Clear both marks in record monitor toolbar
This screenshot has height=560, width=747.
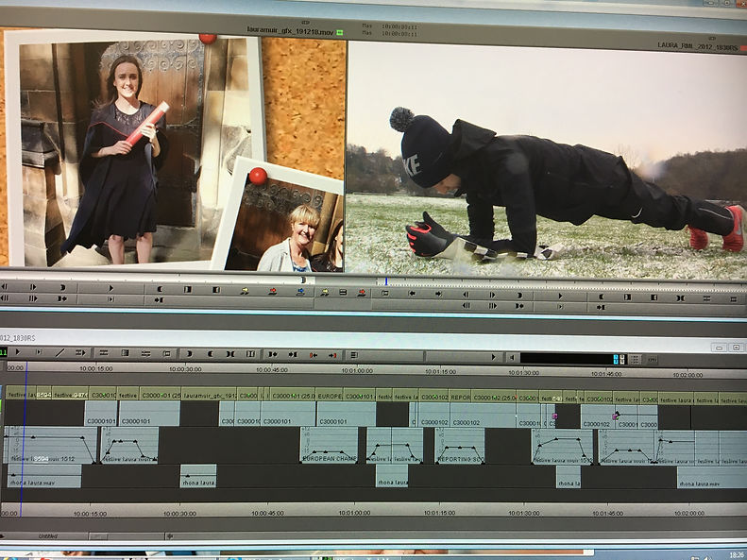[681, 298]
